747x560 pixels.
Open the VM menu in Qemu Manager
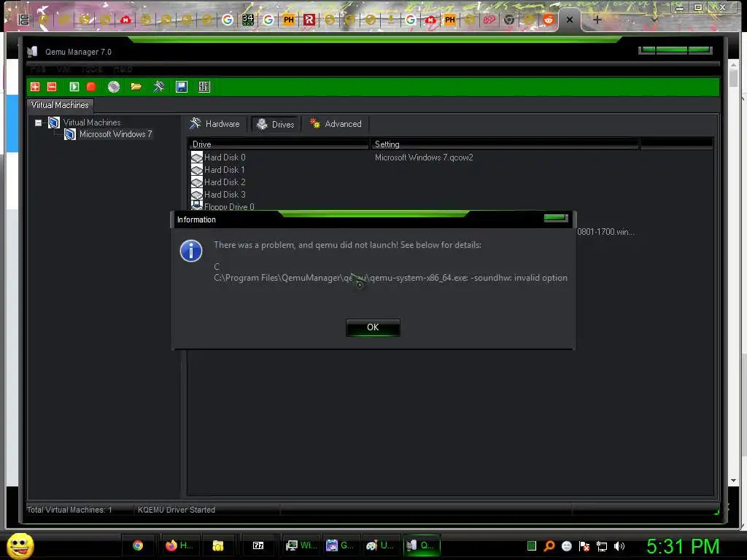[63, 69]
